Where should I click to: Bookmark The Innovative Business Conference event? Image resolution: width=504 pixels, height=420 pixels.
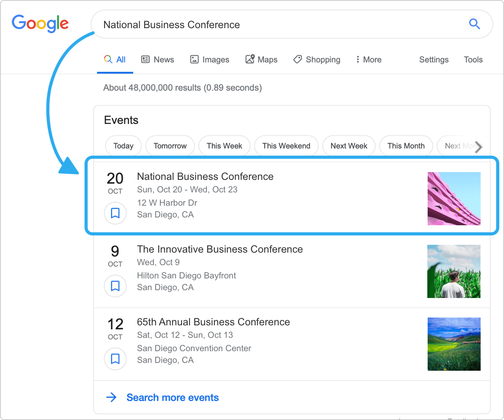click(115, 286)
